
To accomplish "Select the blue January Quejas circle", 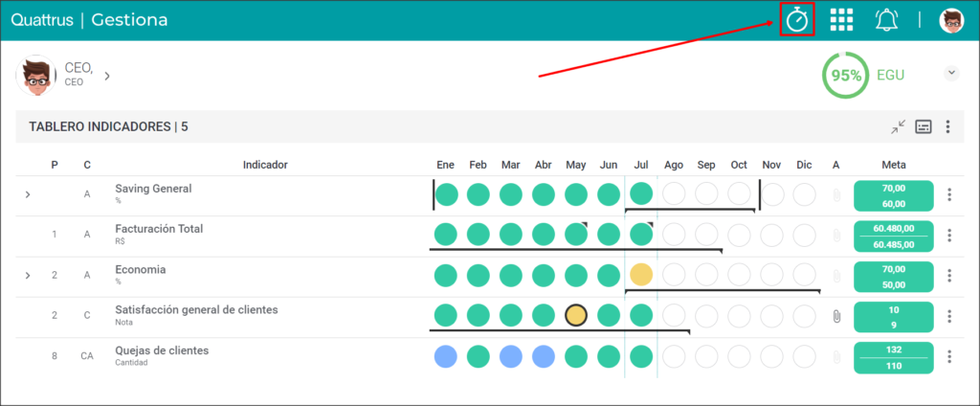I will click(x=446, y=356).
